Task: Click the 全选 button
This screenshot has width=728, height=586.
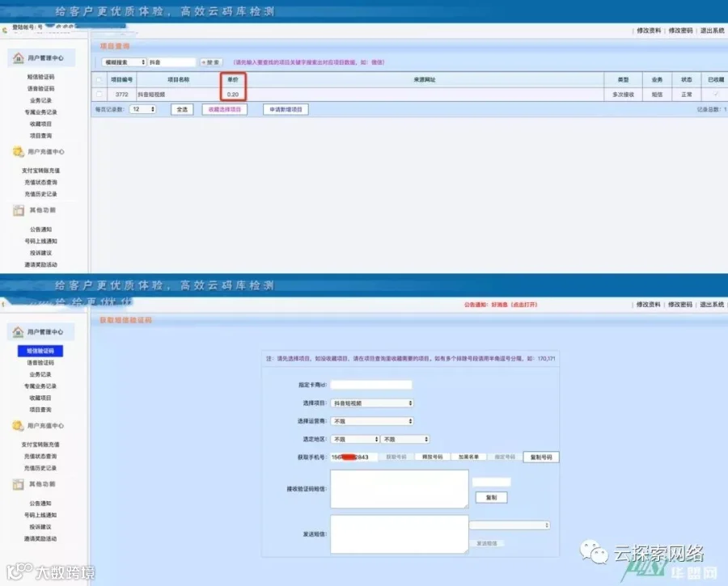Action: tap(182, 109)
